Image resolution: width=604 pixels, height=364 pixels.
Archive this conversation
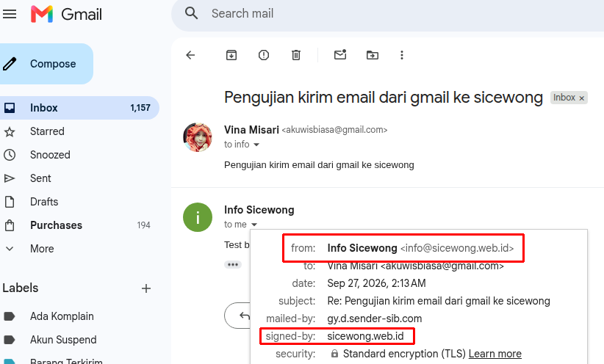231,55
